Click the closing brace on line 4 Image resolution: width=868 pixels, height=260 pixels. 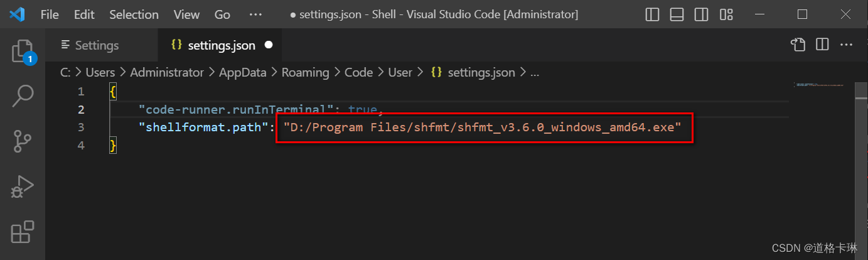(x=113, y=146)
